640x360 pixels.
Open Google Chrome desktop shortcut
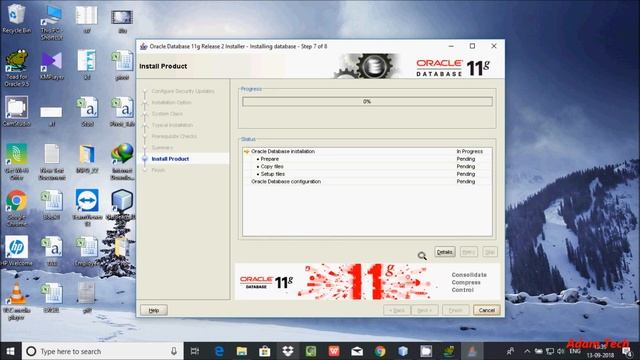pos(17,207)
